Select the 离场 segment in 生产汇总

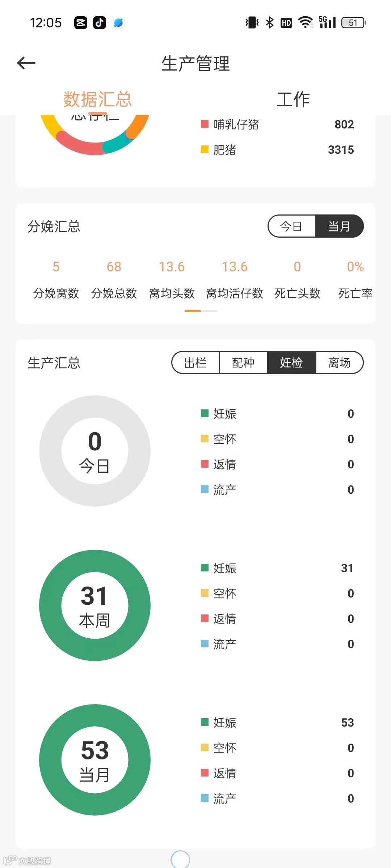click(x=340, y=362)
